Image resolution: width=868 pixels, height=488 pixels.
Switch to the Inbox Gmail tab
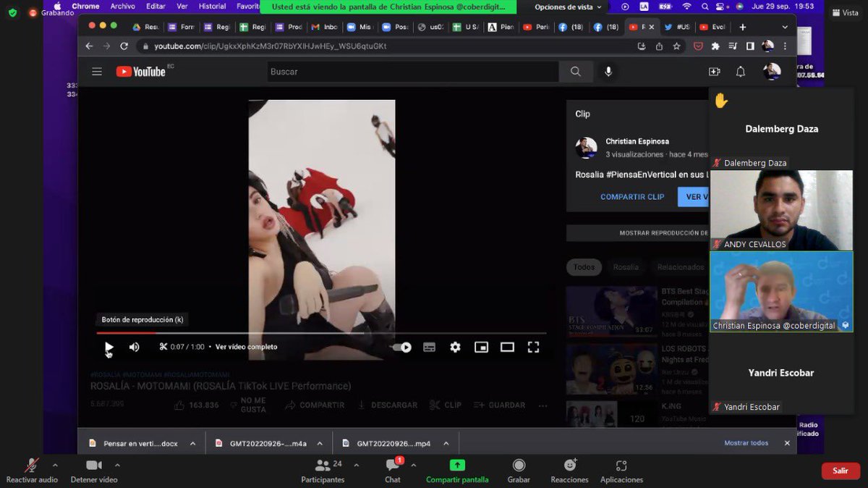[x=324, y=27]
